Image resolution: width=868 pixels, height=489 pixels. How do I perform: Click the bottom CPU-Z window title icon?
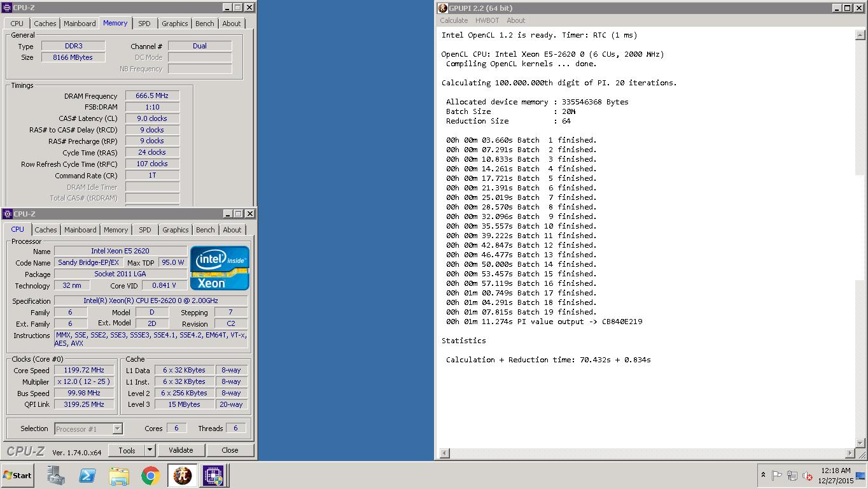click(8, 214)
